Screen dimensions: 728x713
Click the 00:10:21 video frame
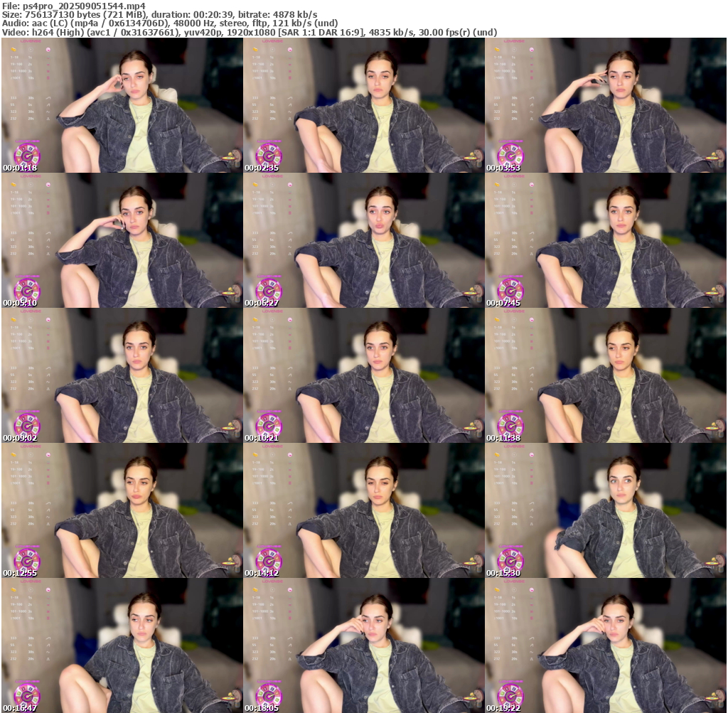pyautogui.click(x=364, y=375)
